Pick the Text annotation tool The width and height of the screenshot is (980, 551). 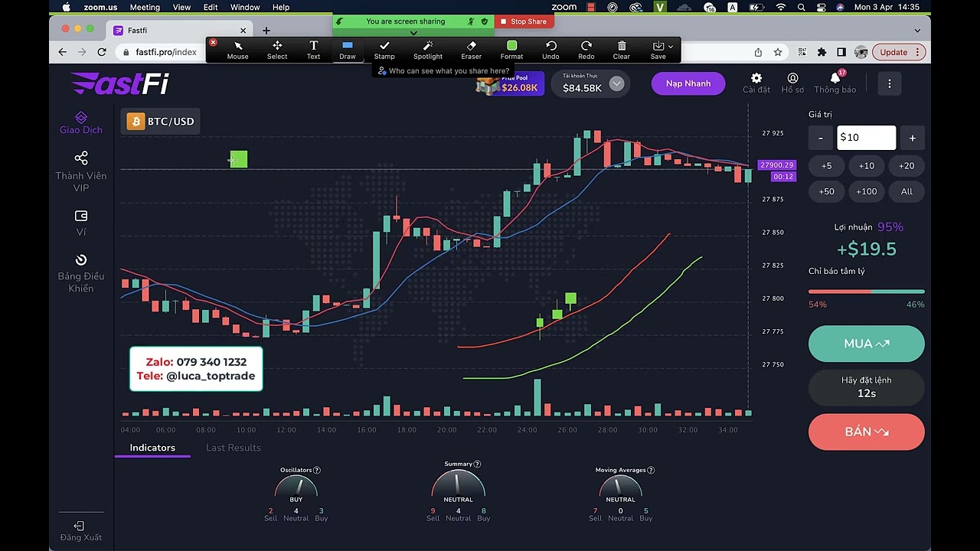tap(313, 51)
